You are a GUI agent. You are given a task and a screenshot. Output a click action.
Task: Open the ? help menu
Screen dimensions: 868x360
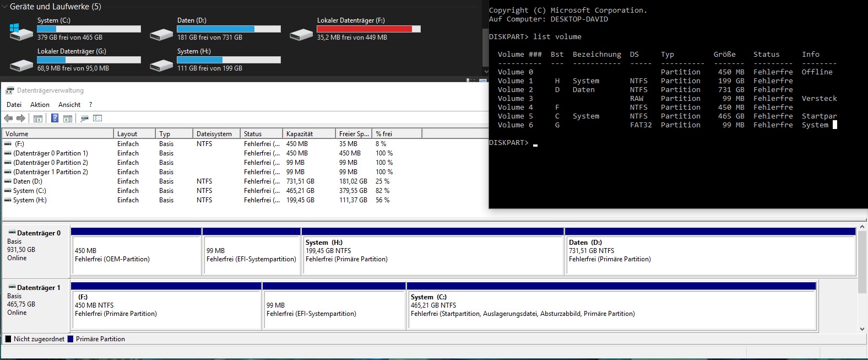[x=90, y=105]
